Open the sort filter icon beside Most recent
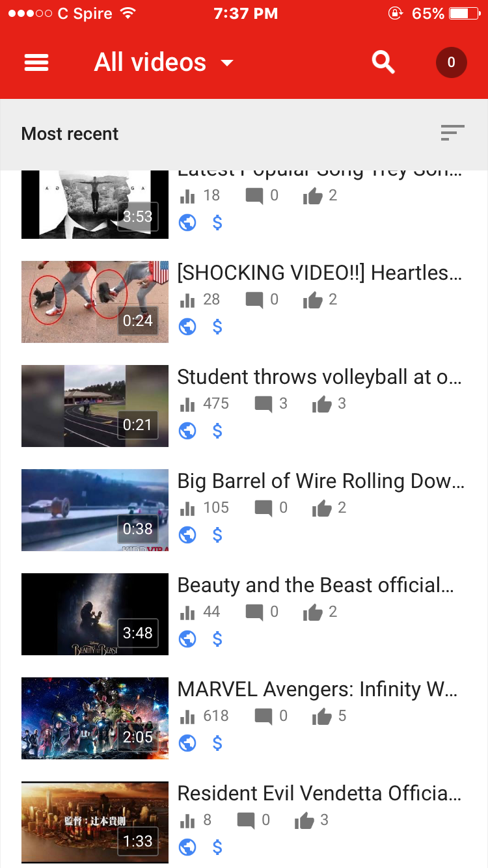 (x=452, y=133)
